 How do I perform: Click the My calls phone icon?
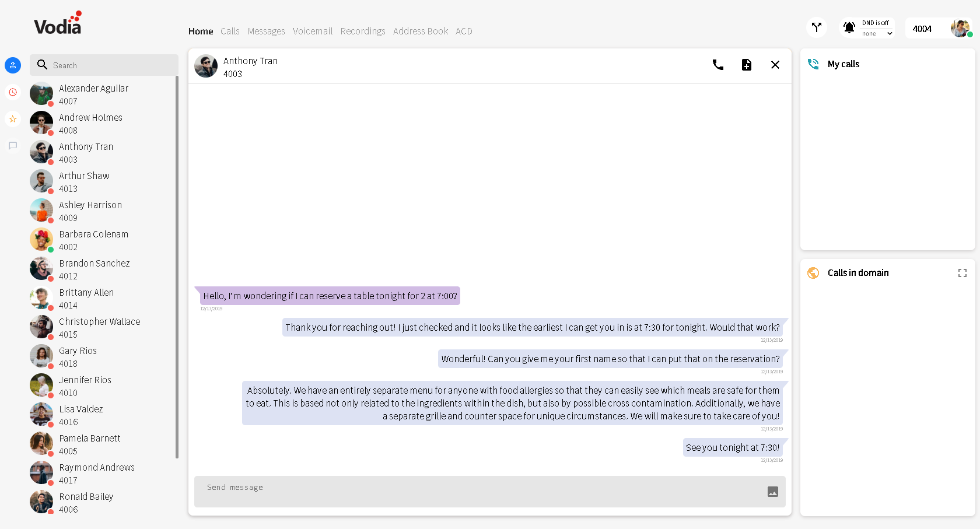(x=813, y=64)
